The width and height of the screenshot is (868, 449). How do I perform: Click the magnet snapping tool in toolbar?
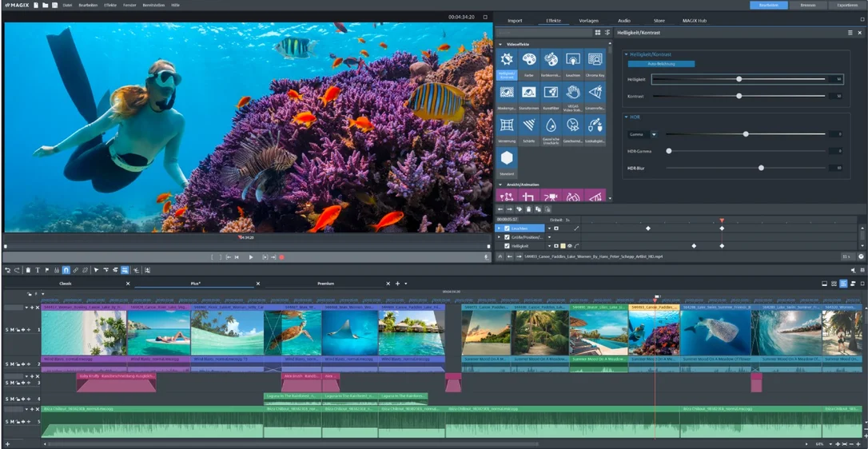[66, 270]
